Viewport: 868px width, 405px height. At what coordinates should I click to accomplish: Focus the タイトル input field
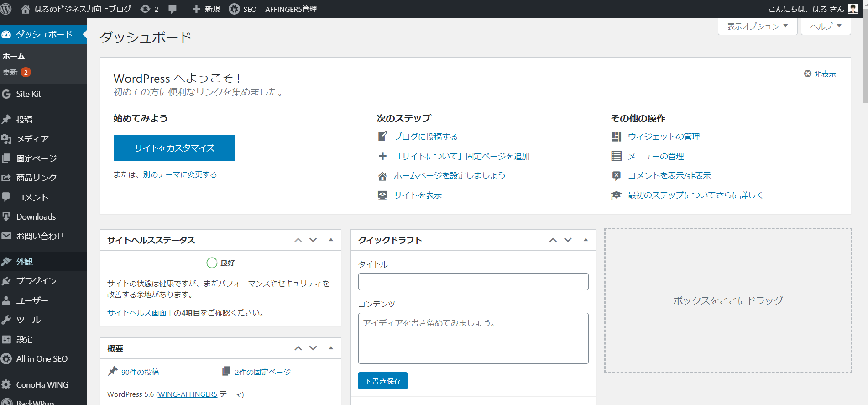tap(473, 282)
